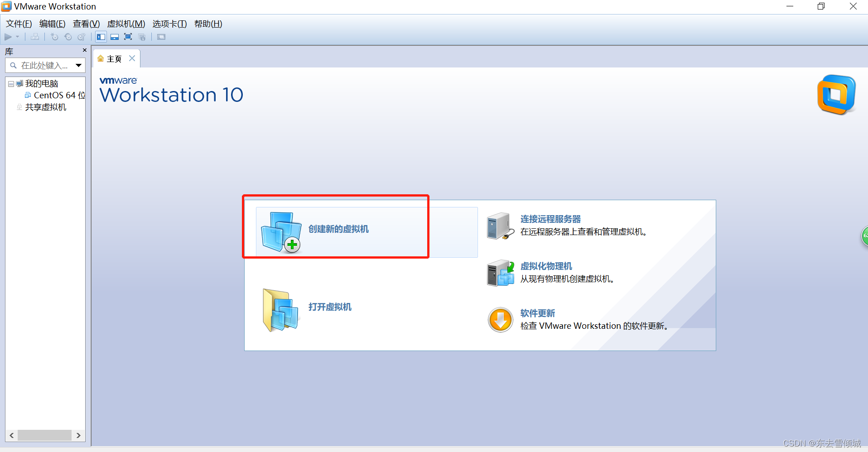Click the 在远程服务器上查看和管理虚拟机 description text
This screenshot has width=868, height=452.
[583, 232]
